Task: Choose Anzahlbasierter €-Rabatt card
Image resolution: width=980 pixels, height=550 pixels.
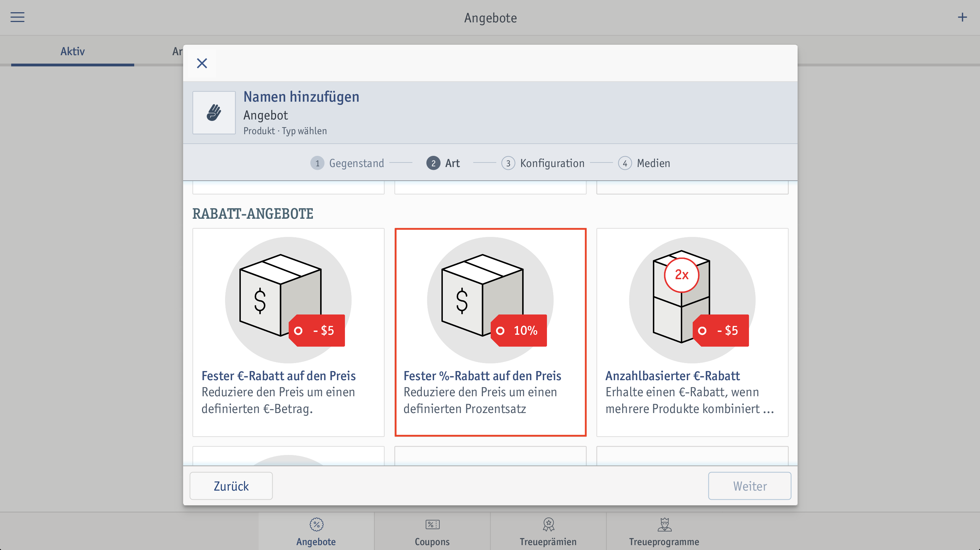Action: [x=692, y=332]
